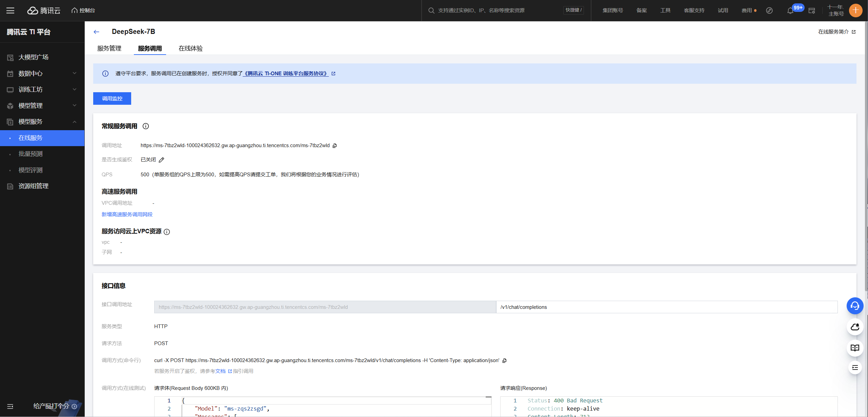Click info icon beside 常规服务调用
The width and height of the screenshot is (868, 417).
point(146,126)
